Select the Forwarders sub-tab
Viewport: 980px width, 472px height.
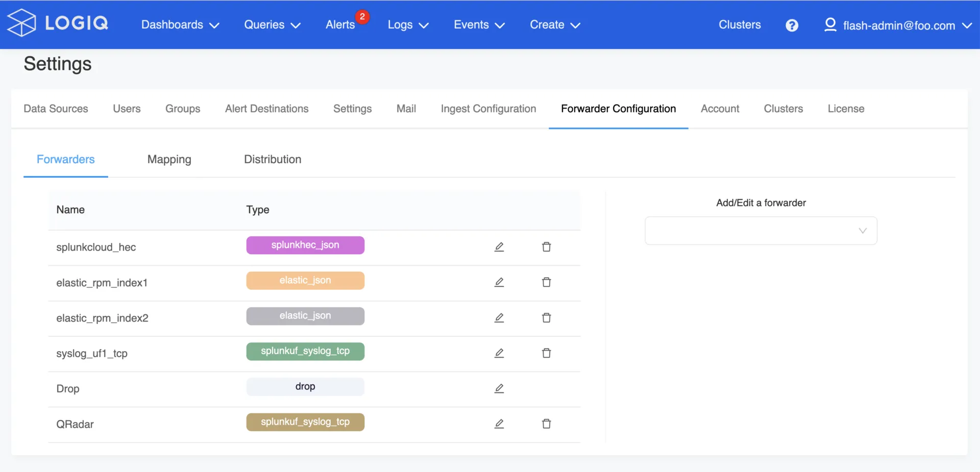(65, 159)
